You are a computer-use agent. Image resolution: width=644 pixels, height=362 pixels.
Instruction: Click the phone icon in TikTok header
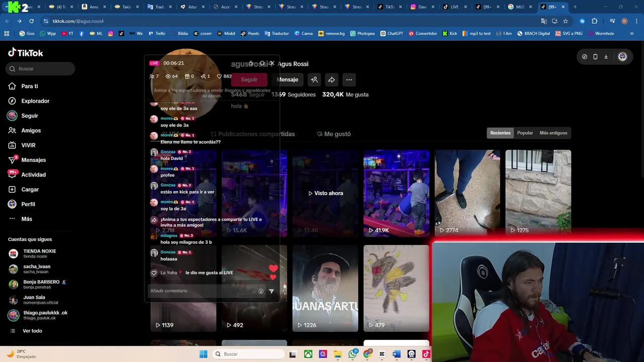coord(595,57)
